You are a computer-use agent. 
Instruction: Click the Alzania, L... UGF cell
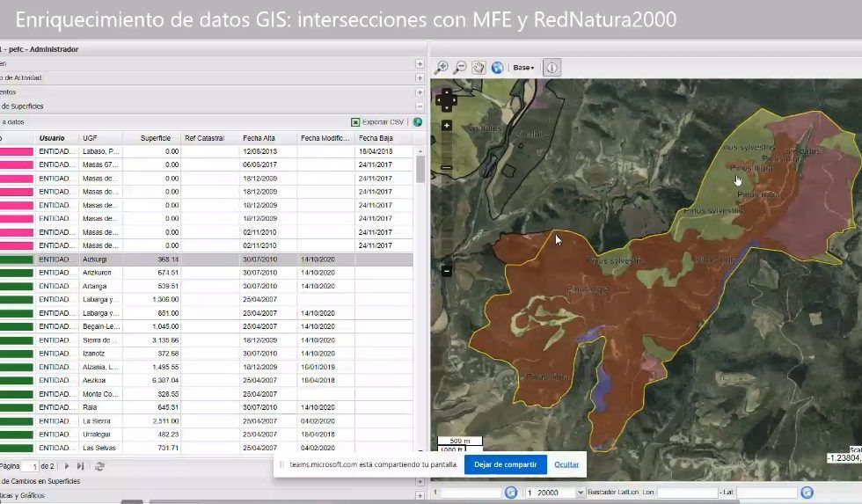[100, 367]
